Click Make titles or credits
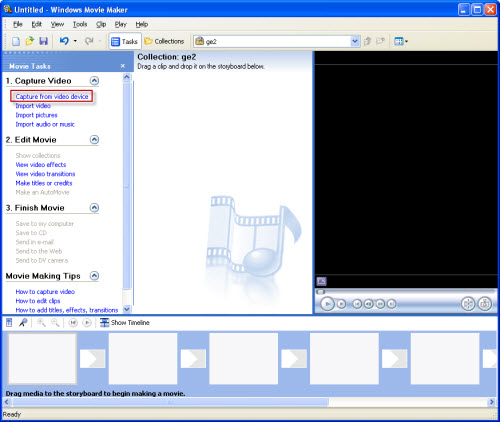Screen dimensions: 500x422 [44, 183]
